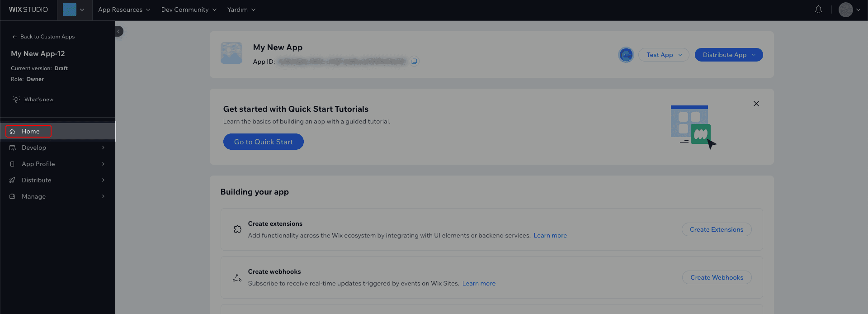Click the Home house icon
The height and width of the screenshot is (314, 868).
tap(12, 131)
